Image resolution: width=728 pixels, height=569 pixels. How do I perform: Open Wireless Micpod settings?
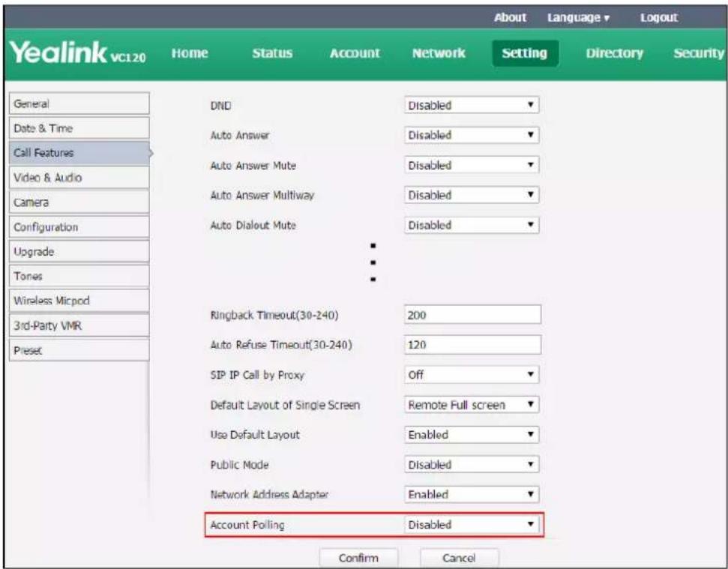pos(79,301)
